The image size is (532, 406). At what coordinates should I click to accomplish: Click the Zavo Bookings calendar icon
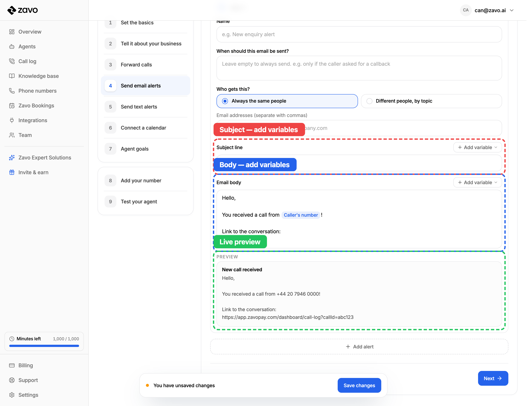(12, 106)
